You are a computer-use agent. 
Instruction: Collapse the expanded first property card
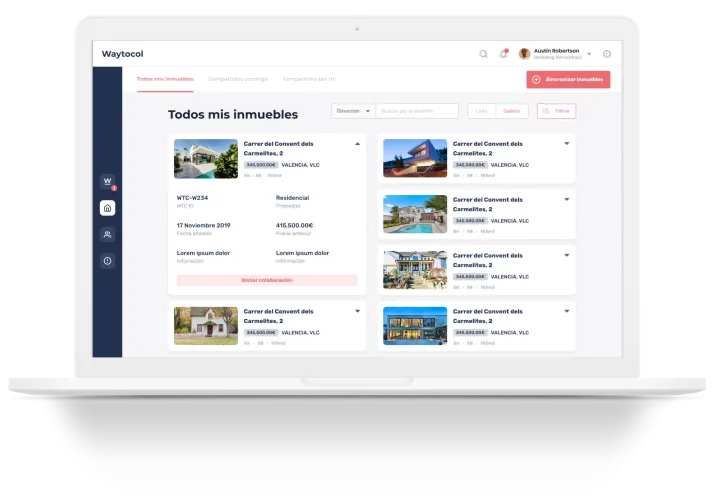pyautogui.click(x=357, y=144)
